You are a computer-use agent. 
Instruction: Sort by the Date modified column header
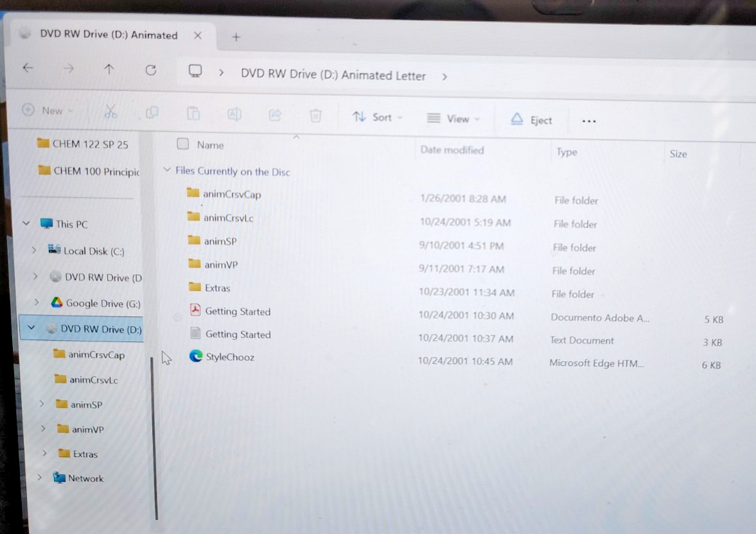click(x=452, y=150)
